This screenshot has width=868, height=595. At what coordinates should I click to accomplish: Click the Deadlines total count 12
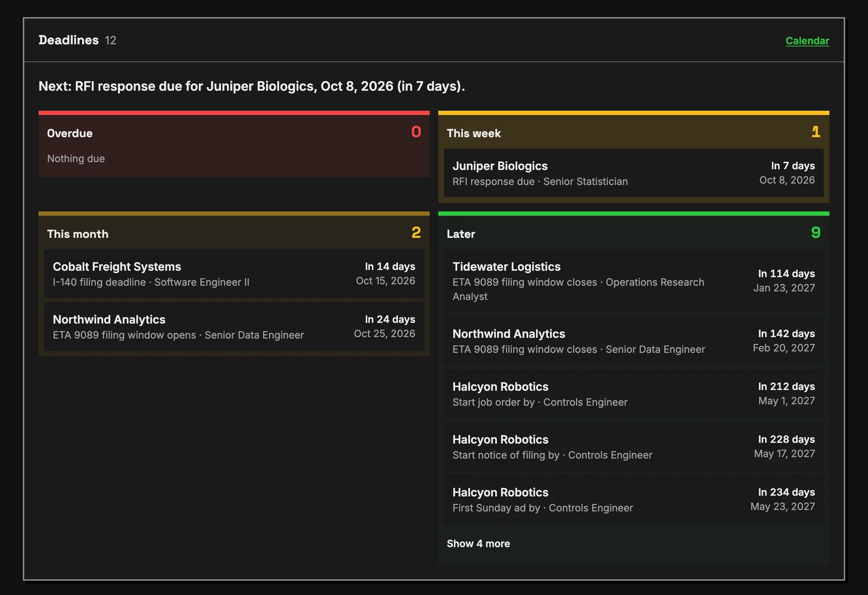[110, 41]
